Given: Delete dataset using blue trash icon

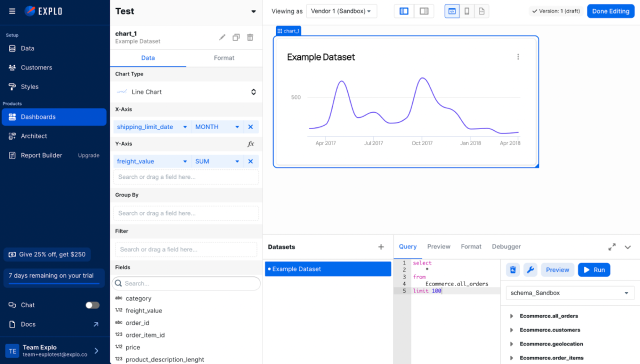Looking at the screenshot, I should click(x=513, y=270).
